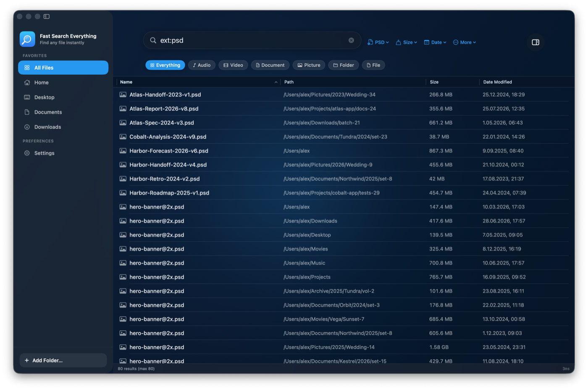Select the Folder filter tab
The height and width of the screenshot is (390, 588).
coord(344,65)
